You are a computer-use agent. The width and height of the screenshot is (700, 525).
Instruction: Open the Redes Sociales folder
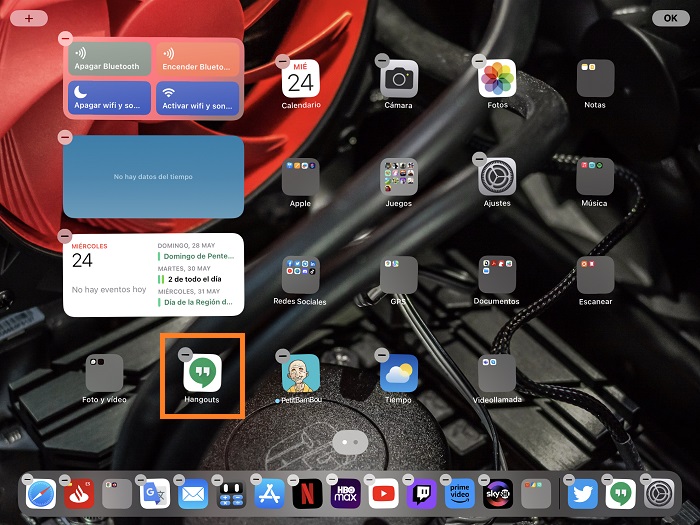[300, 275]
